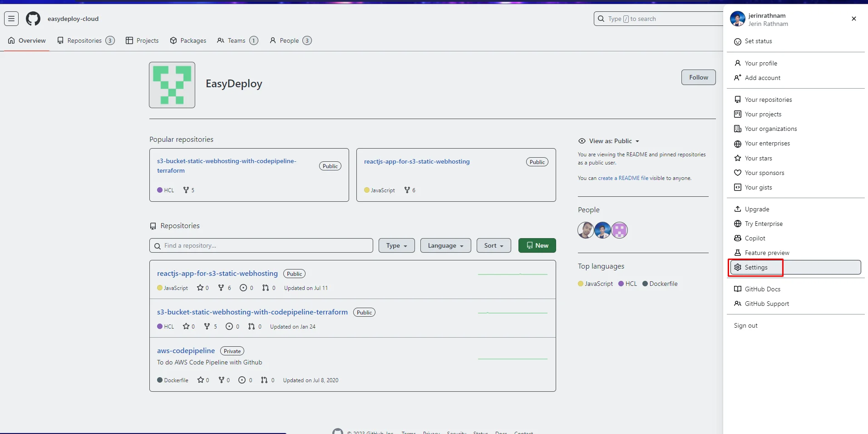Select Try Enterprise in the menu
The height and width of the screenshot is (434, 868).
tap(795, 224)
